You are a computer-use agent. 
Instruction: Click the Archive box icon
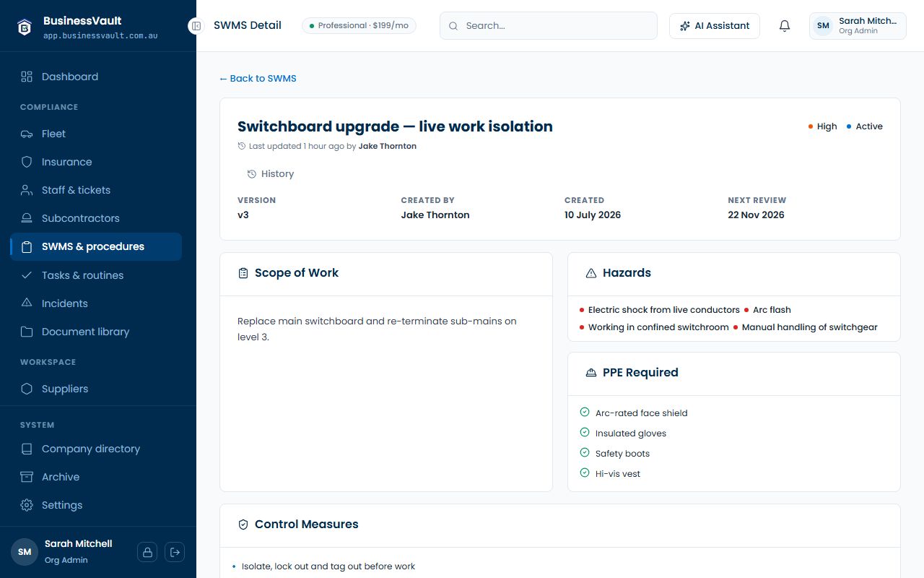click(27, 477)
